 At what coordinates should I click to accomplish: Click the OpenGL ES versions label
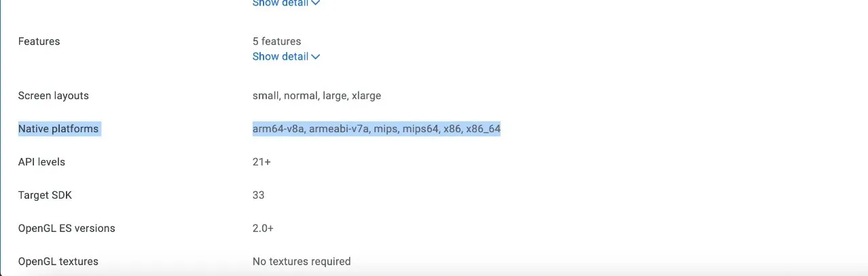click(x=67, y=229)
